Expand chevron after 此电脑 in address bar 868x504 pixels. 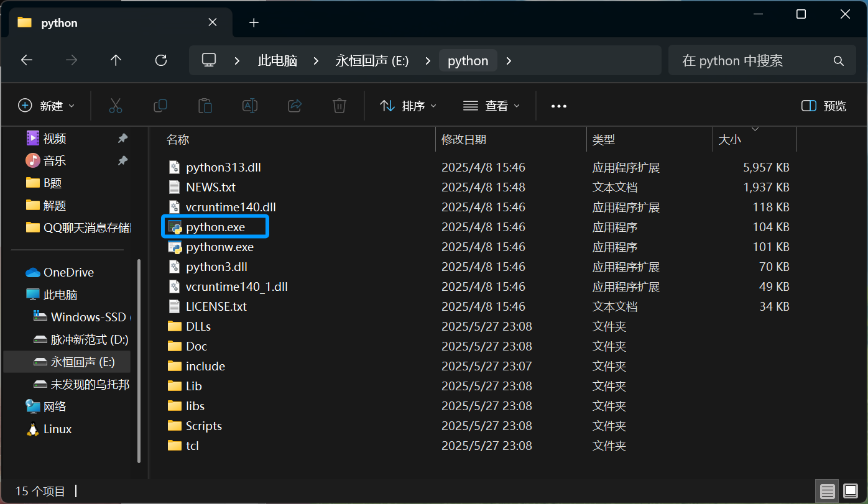click(x=316, y=61)
